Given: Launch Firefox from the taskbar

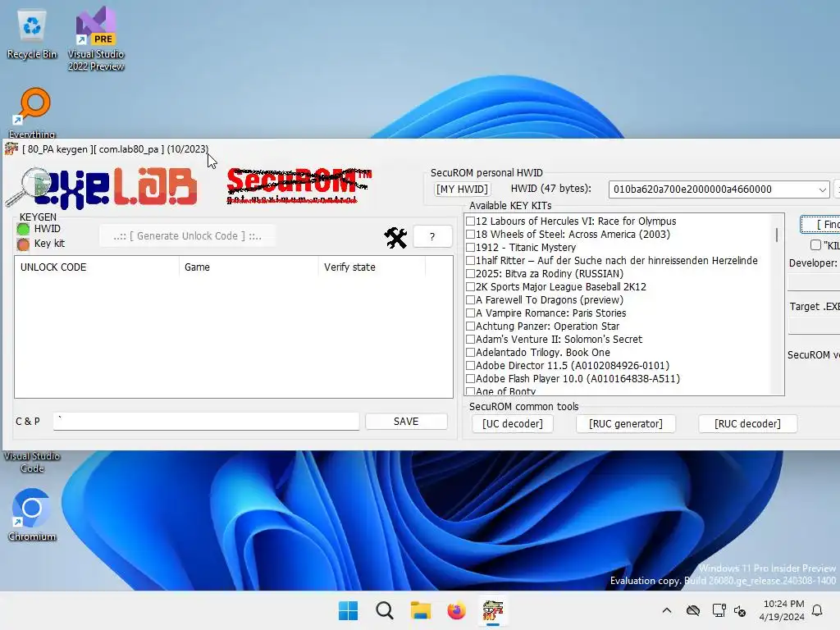Looking at the screenshot, I should [x=456, y=610].
